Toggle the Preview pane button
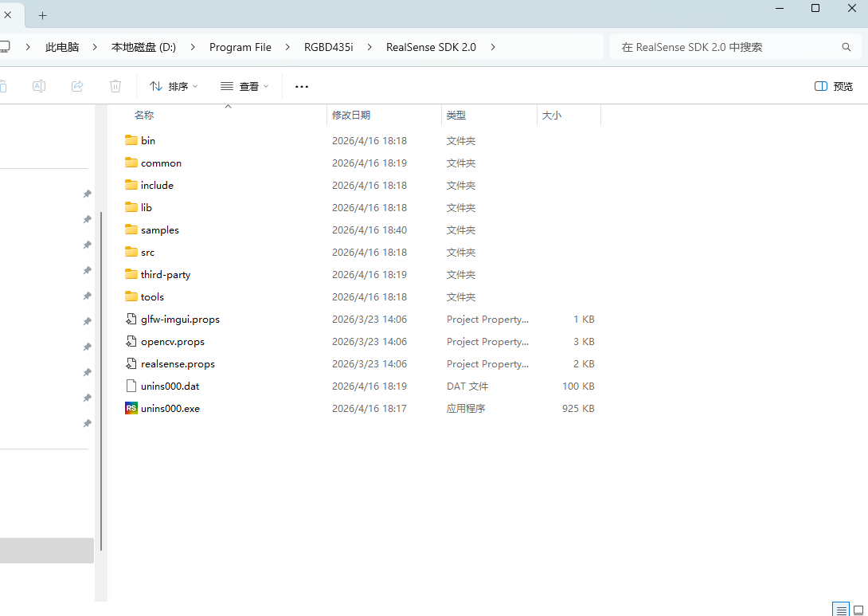 tap(834, 86)
